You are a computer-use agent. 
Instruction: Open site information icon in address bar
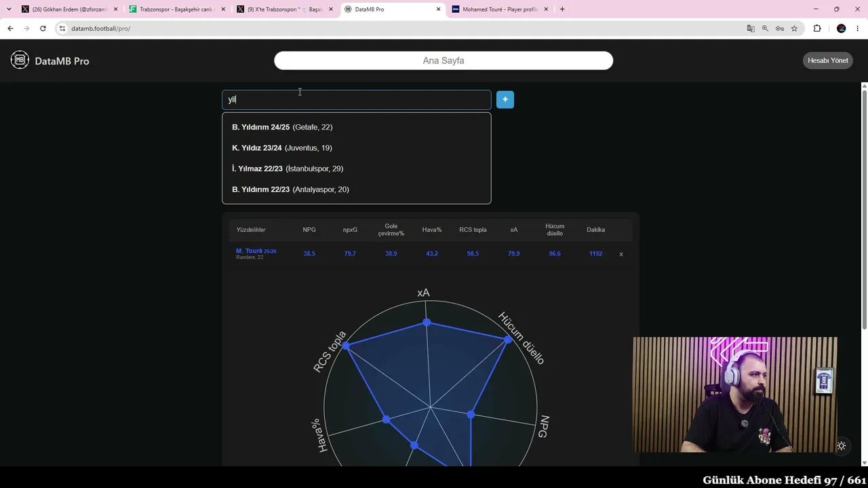pyautogui.click(x=62, y=28)
